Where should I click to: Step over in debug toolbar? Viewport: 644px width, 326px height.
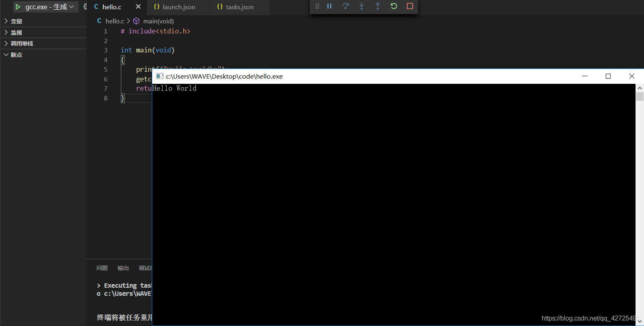[346, 6]
